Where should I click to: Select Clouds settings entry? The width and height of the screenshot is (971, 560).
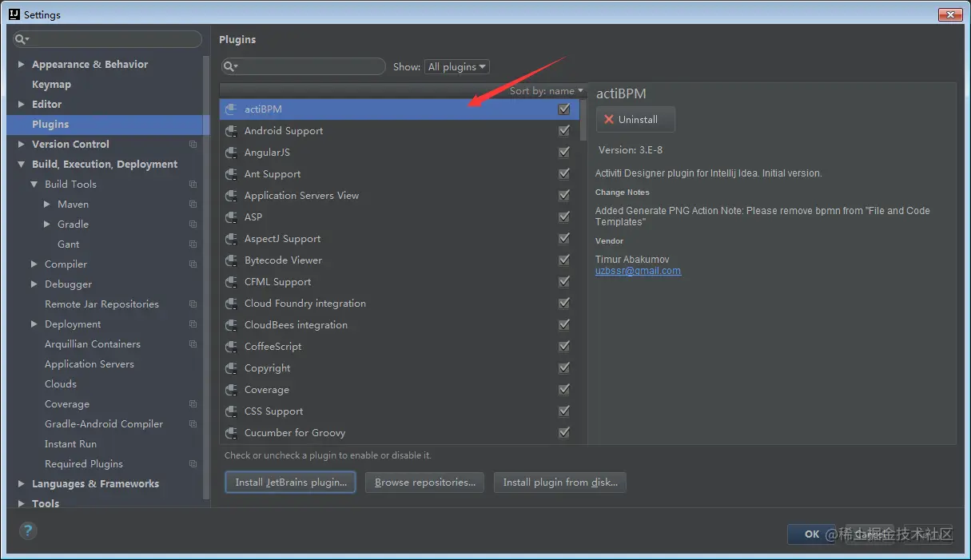[x=61, y=384]
